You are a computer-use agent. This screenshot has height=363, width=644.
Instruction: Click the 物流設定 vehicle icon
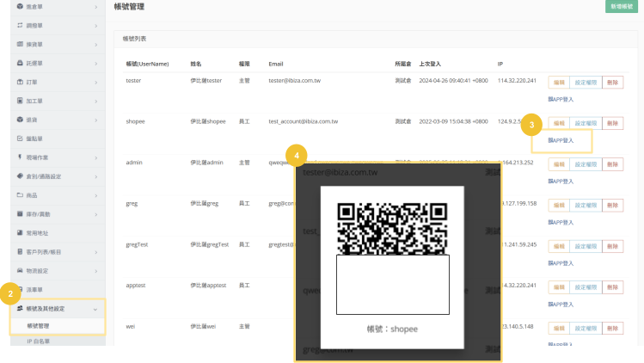(20, 270)
